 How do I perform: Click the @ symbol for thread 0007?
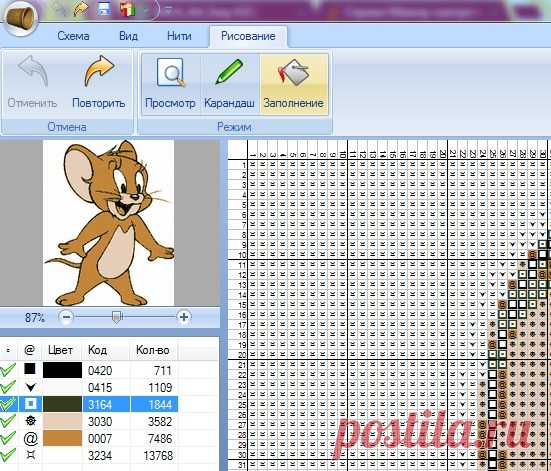pos(30,438)
